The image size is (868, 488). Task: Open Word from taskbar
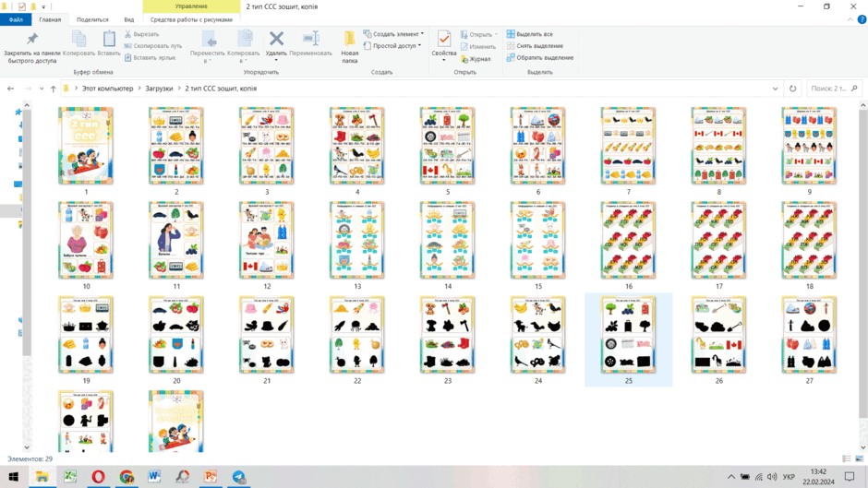(x=154, y=477)
